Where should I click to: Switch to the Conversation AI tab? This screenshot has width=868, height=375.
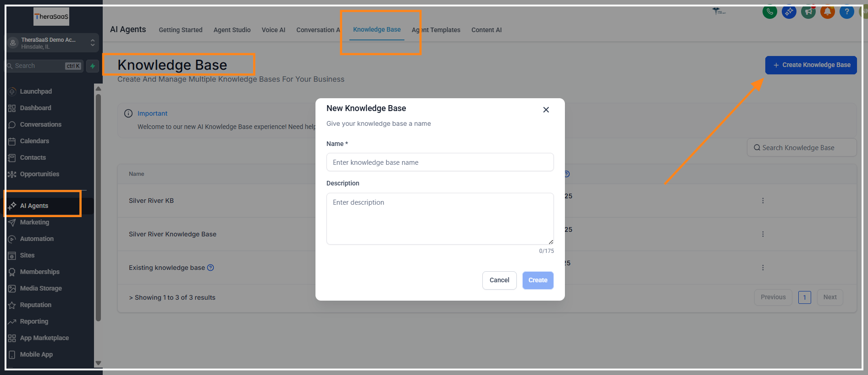[x=318, y=30]
